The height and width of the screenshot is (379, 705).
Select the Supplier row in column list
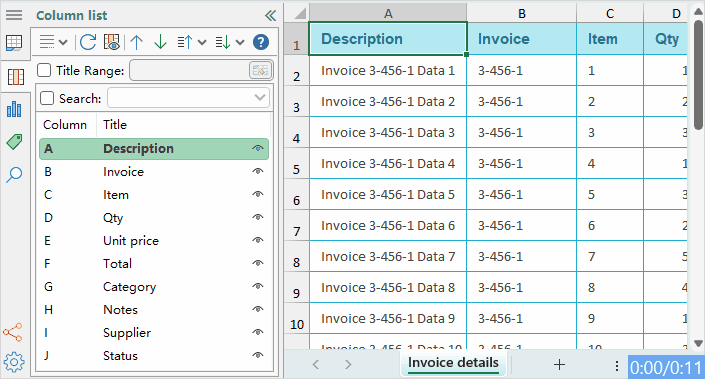154,333
